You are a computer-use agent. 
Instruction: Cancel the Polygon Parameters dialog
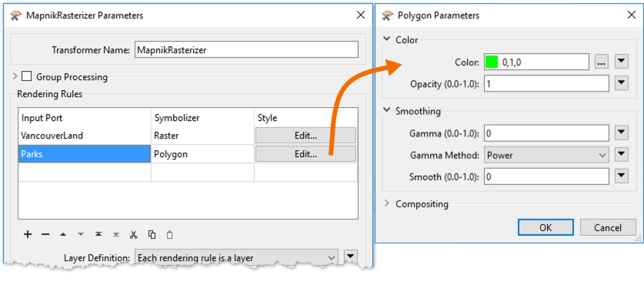(x=608, y=227)
